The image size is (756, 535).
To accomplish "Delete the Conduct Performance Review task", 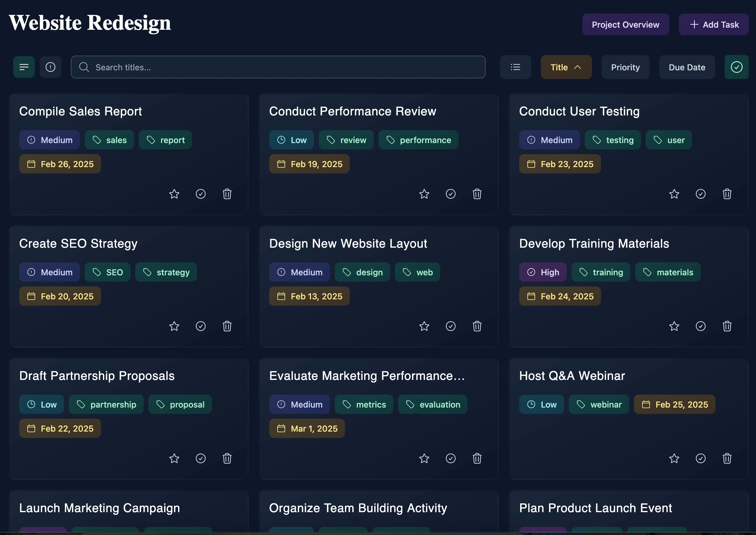I will click(x=477, y=194).
